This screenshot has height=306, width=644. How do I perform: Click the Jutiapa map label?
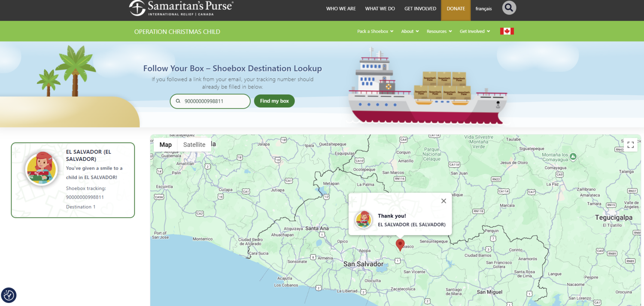(278, 190)
